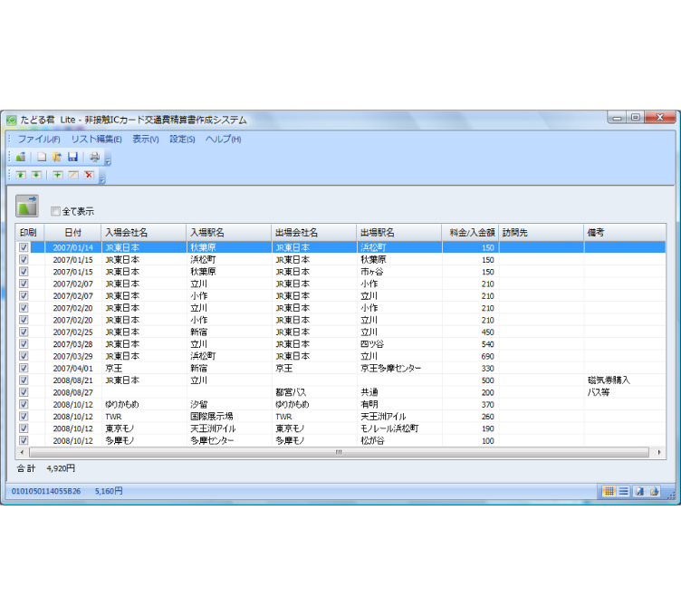Screen dimensions: 681x616
Task: Sort by the 日付 column header
Action: [x=73, y=233]
